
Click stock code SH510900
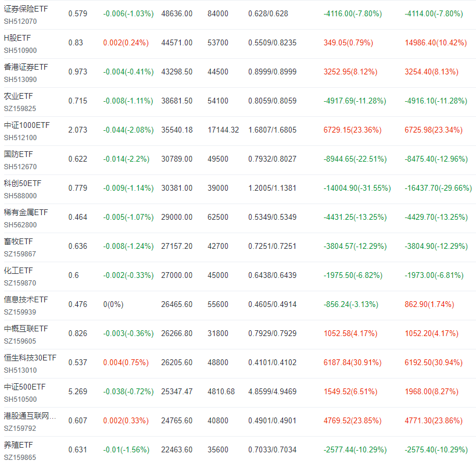20,51
